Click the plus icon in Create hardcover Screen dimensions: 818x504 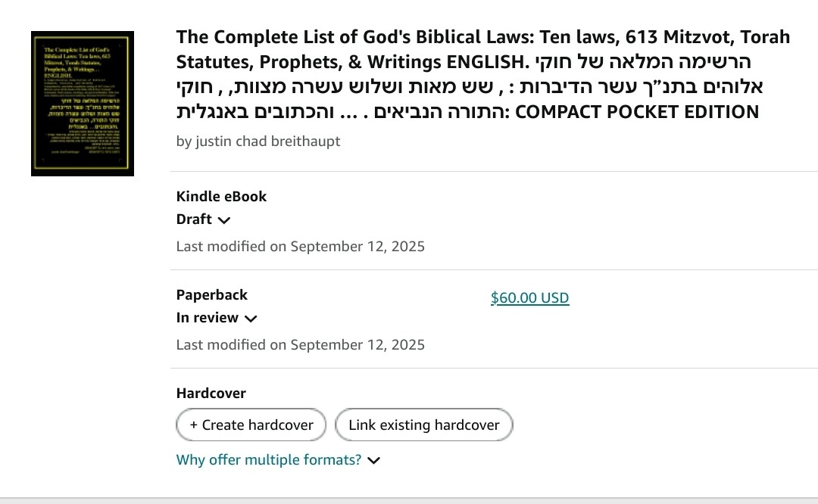[194, 425]
